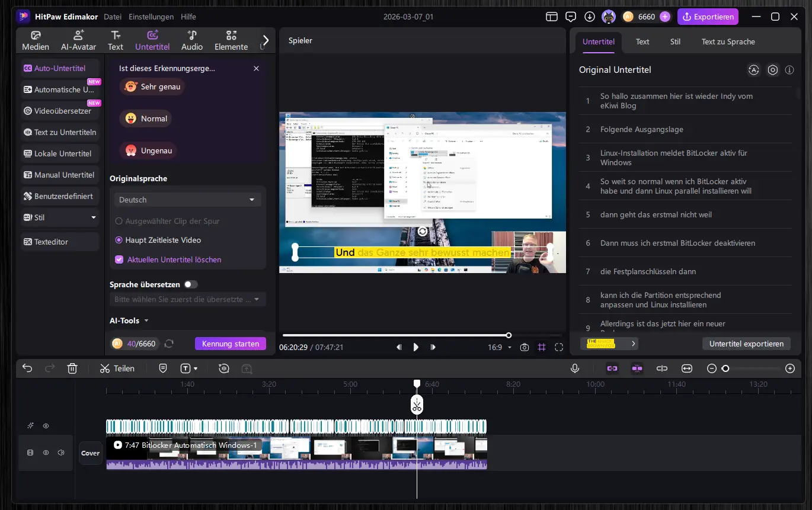
Task: Select subtitle line Folgende Ausgangslage
Action: pyautogui.click(x=641, y=129)
